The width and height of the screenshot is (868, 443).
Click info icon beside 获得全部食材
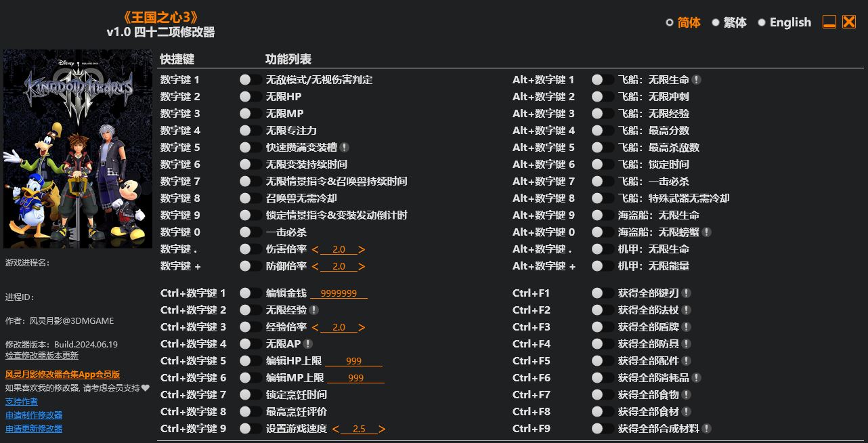[x=687, y=412]
